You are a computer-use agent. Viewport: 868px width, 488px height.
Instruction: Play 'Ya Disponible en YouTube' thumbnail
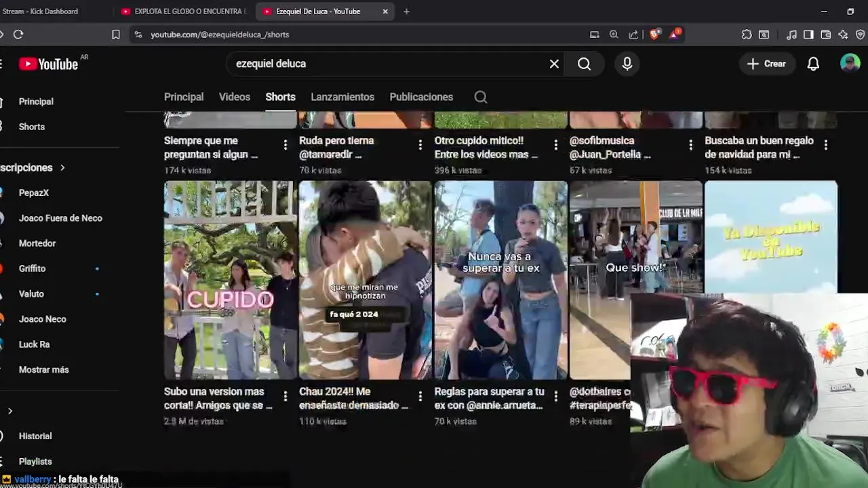[x=771, y=237]
